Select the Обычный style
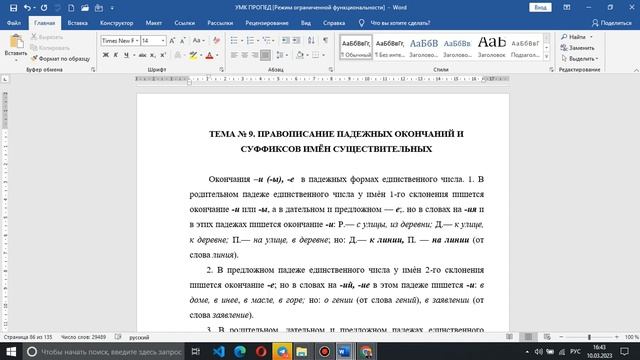This screenshot has height=360, width=640. pyautogui.click(x=356, y=47)
